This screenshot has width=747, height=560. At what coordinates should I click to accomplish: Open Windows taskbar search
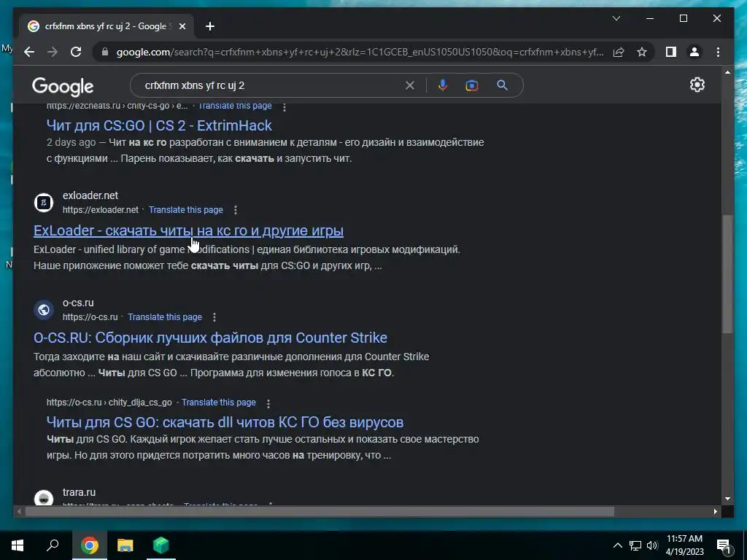click(x=53, y=545)
